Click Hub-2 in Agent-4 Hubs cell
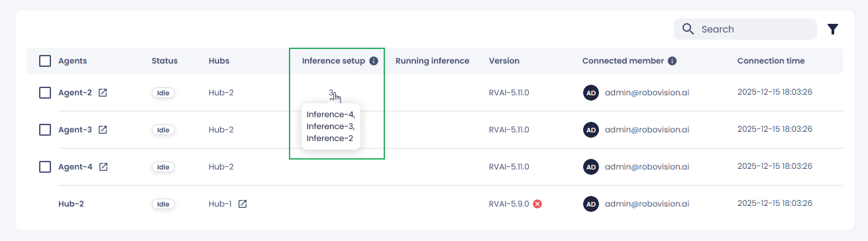Image resolution: width=868 pixels, height=241 pixels. (221, 167)
